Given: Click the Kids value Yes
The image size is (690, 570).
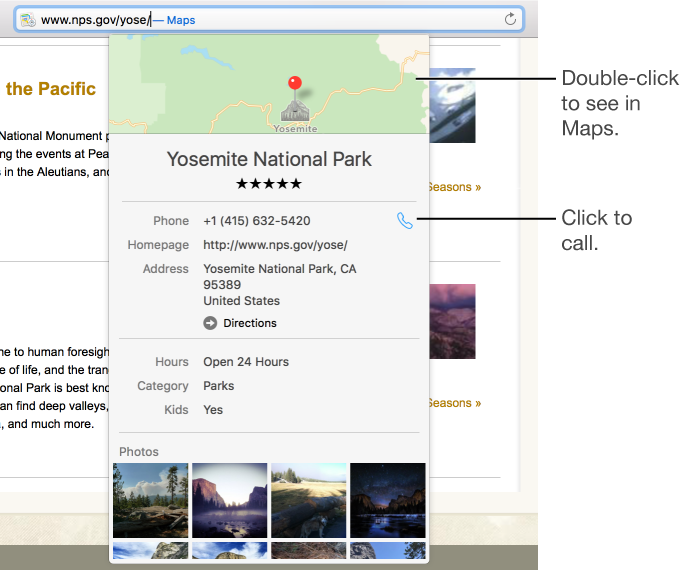Looking at the screenshot, I should pos(213,410).
